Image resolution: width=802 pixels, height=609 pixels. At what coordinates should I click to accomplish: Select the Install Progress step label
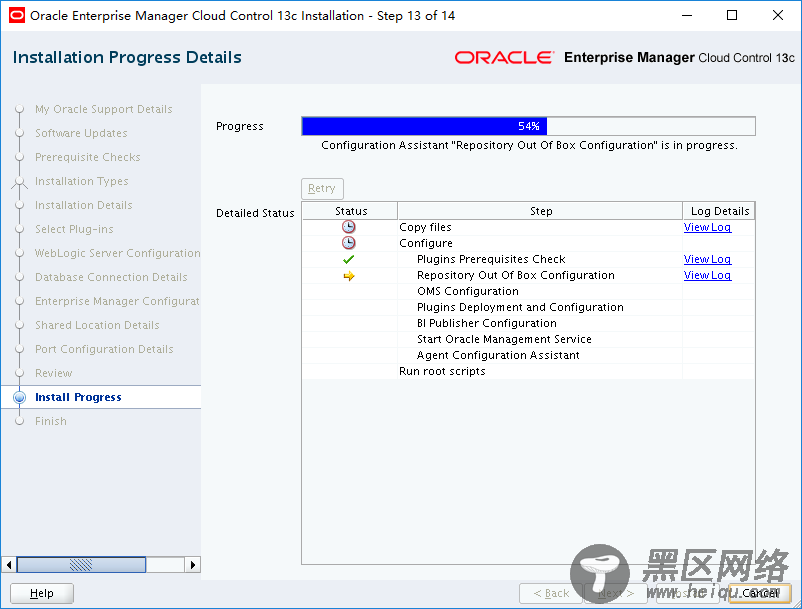tap(78, 397)
